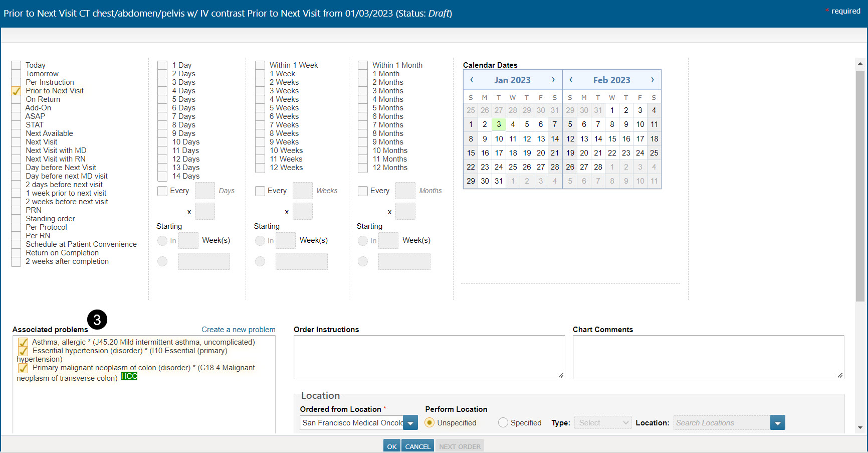The image size is (868, 453).
Task: Expand the Search Locations dropdown arrow
Action: click(777, 423)
